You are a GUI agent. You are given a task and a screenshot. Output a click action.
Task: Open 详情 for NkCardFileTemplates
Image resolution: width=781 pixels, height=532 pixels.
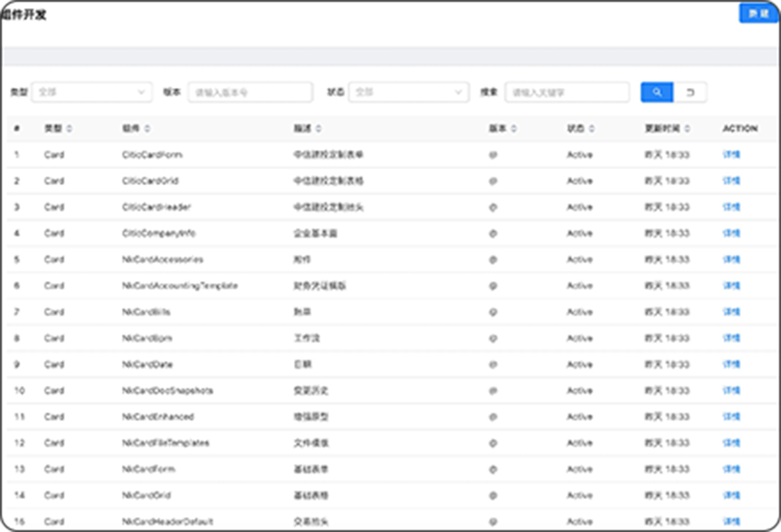click(x=731, y=442)
